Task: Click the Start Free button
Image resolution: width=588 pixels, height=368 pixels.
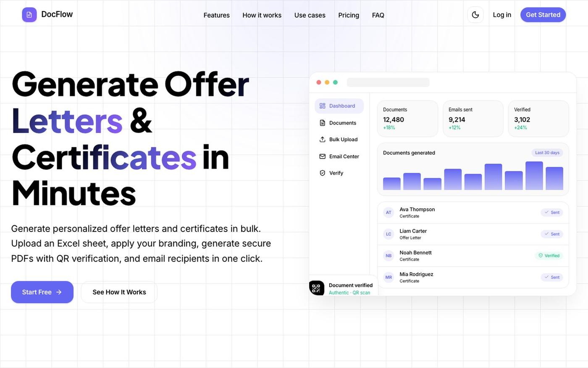Action: [42, 292]
